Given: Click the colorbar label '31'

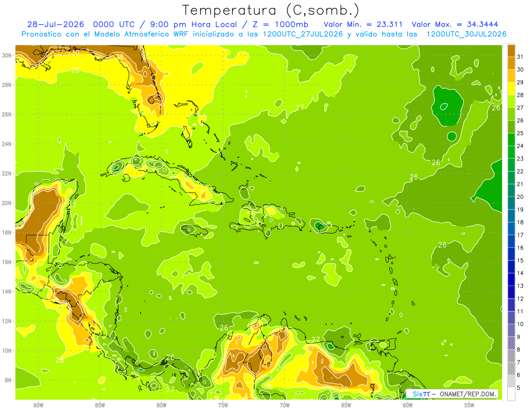Looking at the screenshot, I should (x=520, y=56).
